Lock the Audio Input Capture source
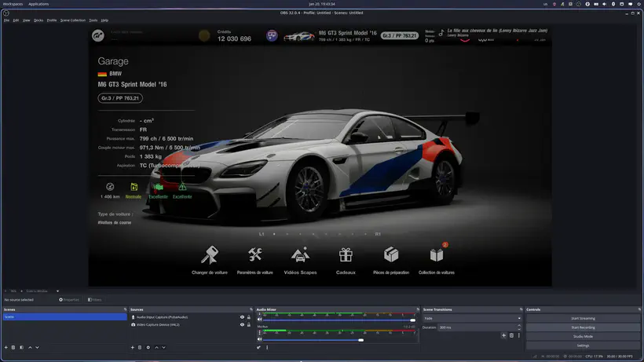 249,316
